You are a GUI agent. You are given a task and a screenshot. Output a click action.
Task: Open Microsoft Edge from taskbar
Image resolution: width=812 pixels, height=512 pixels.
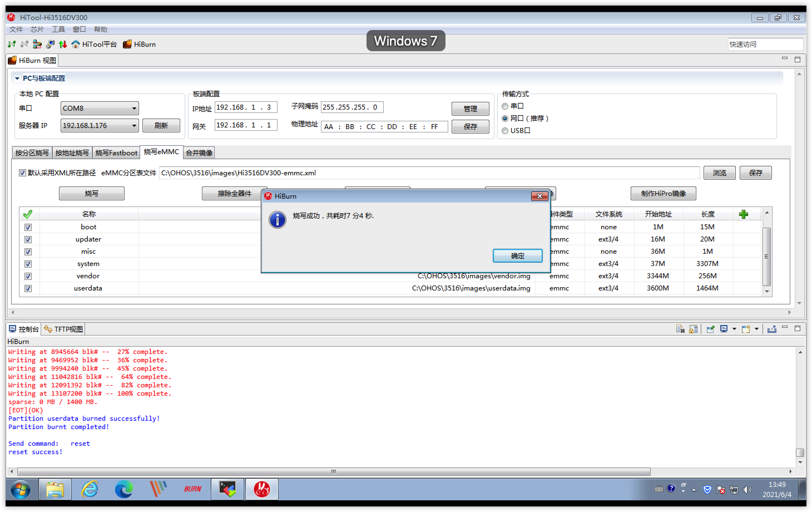click(x=124, y=489)
